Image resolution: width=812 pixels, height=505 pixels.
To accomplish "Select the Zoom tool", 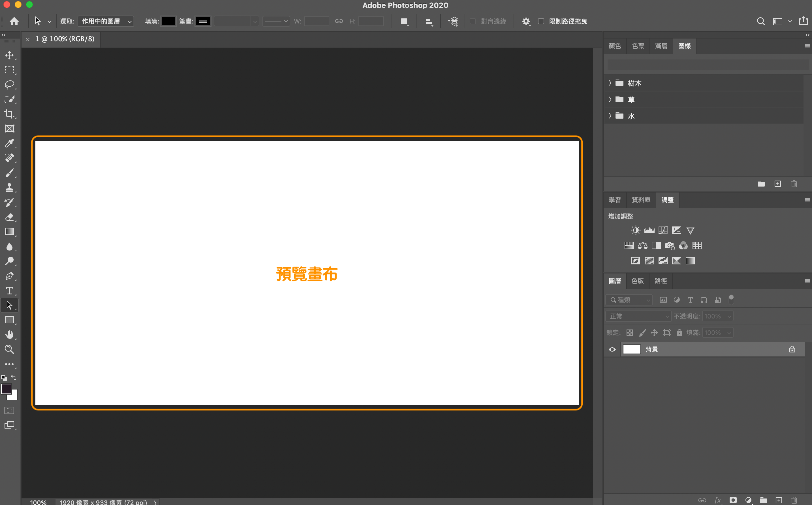I will point(9,349).
